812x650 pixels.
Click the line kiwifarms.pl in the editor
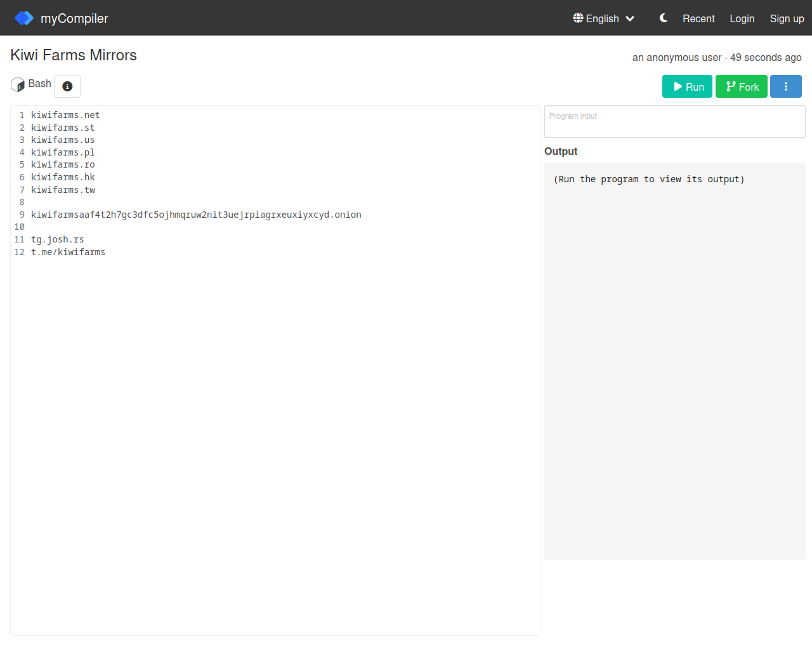(63, 152)
